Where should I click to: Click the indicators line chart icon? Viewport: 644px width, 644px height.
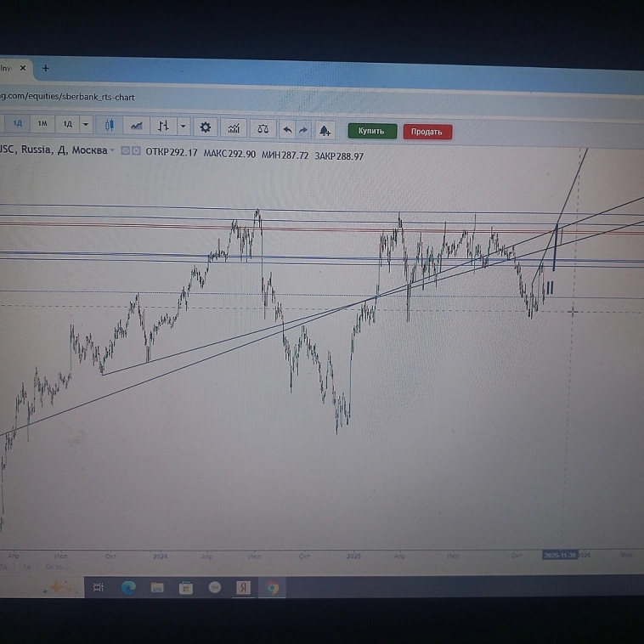click(x=136, y=126)
